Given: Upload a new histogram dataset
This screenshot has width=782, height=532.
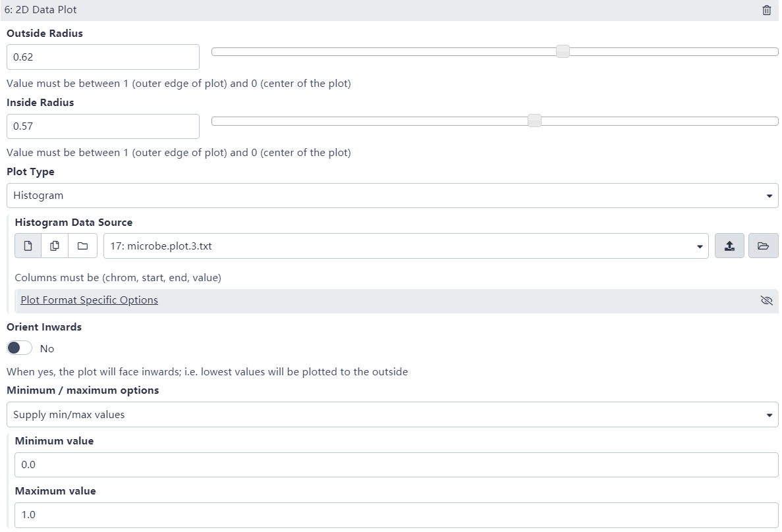Looking at the screenshot, I should 729,246.
